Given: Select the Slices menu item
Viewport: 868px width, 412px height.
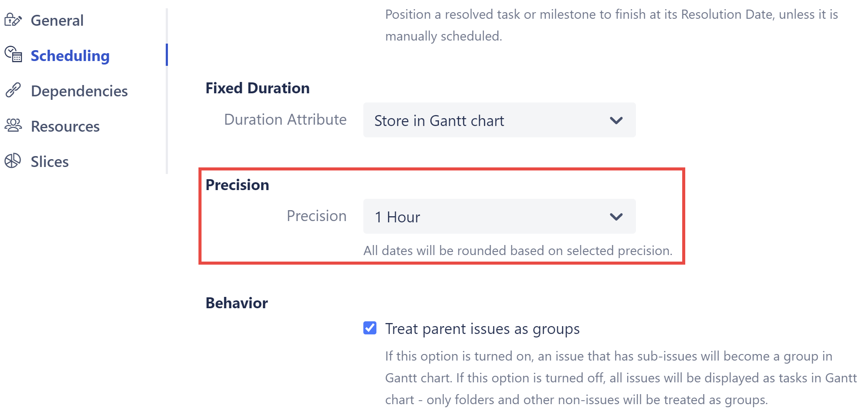Looking at the screenshot, I should coord(50,162).
